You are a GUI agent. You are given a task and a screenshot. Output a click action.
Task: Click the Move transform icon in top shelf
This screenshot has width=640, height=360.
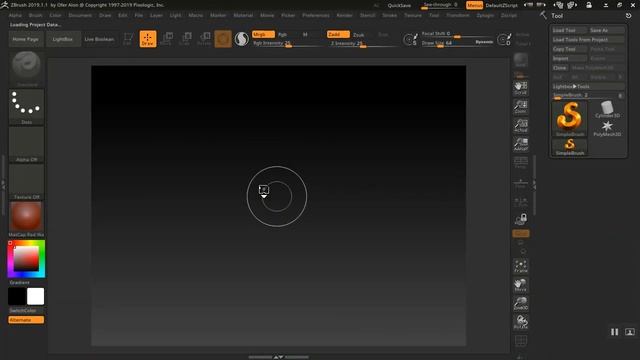tap(166, 39)
